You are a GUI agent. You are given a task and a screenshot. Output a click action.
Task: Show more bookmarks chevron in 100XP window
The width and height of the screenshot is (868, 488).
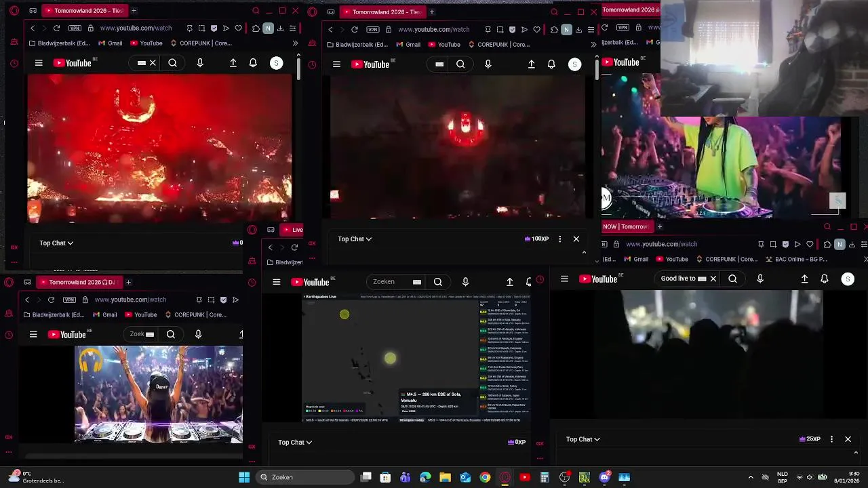click(x=593, y=45)
